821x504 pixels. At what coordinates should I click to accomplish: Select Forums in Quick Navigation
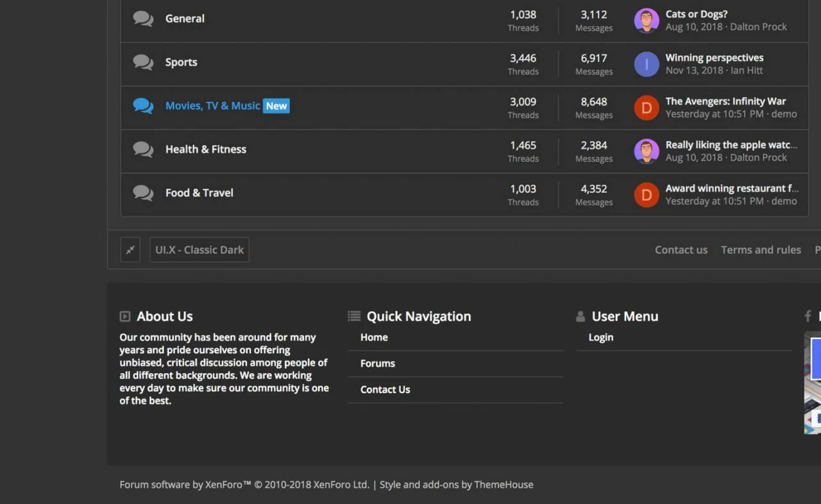pos(377,364)
